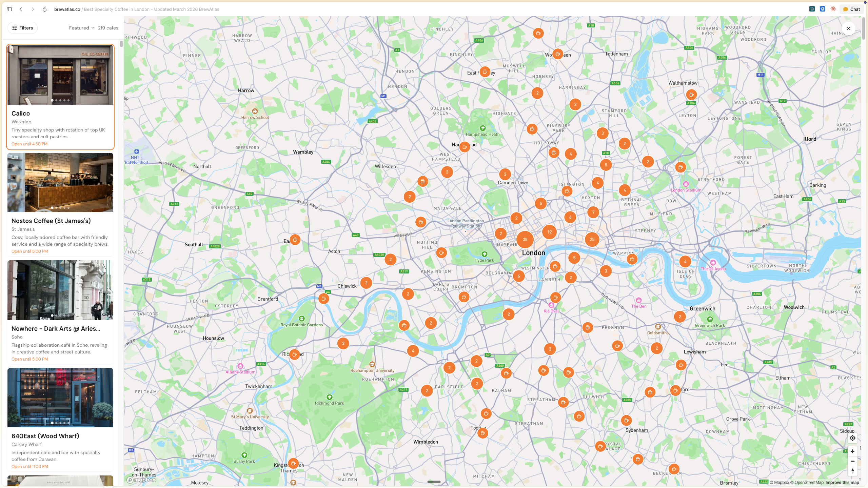
Task: Expand the Featured sort dropdown
Action: click(81, 28)
